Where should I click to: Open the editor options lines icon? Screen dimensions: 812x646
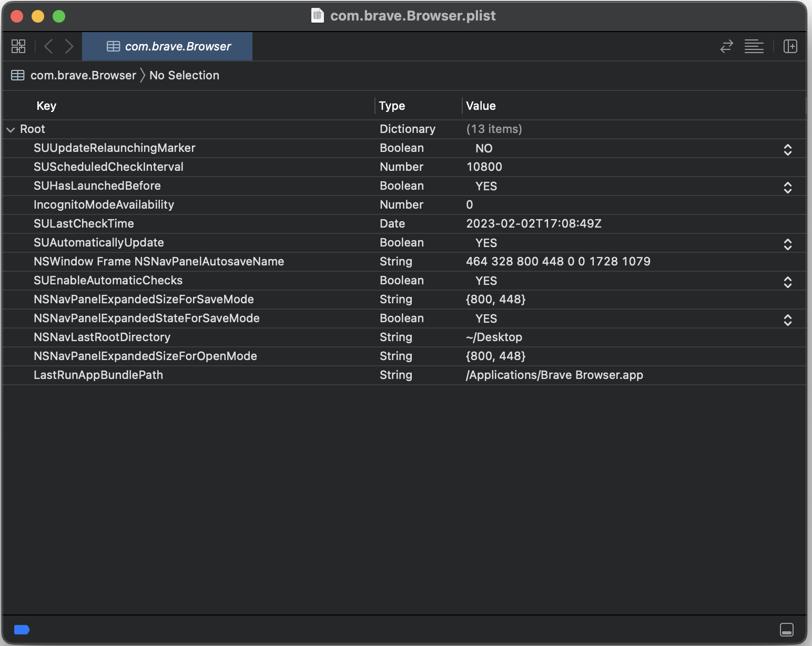754,46
